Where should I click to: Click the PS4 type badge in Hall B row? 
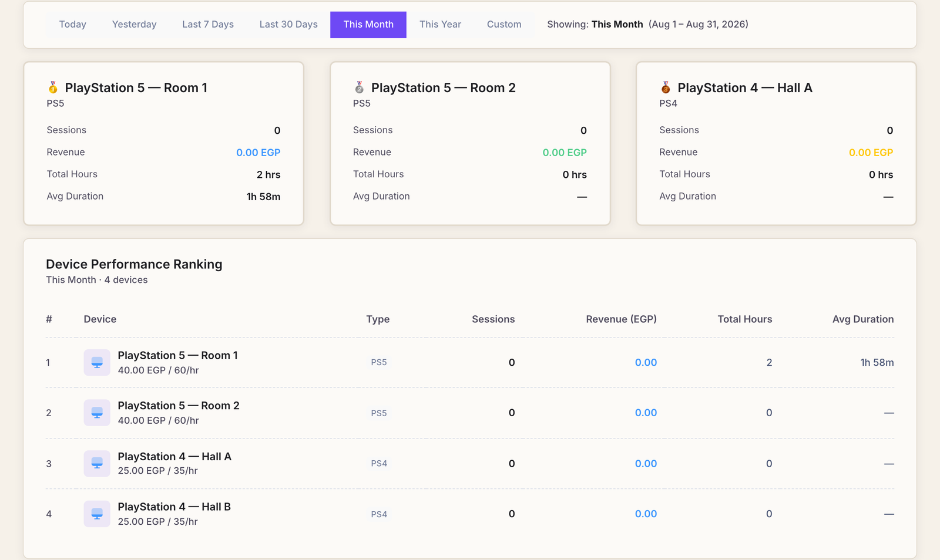(379, 514)
